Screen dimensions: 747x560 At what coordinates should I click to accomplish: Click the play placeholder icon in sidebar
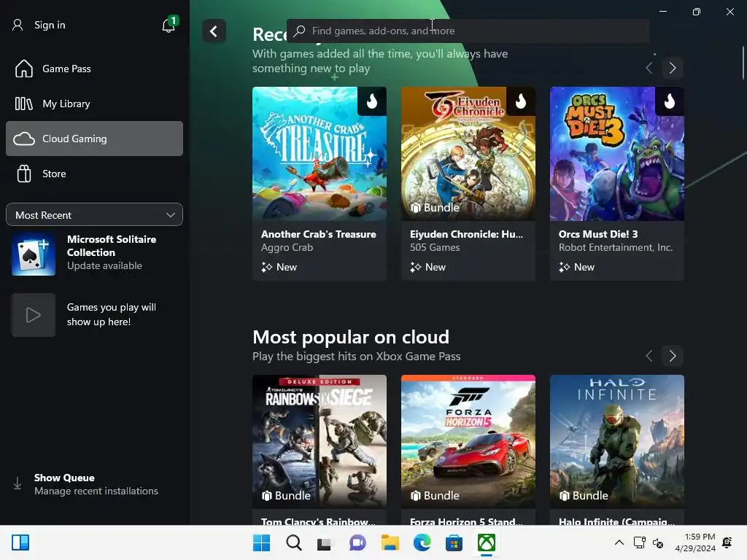point(34,315)
